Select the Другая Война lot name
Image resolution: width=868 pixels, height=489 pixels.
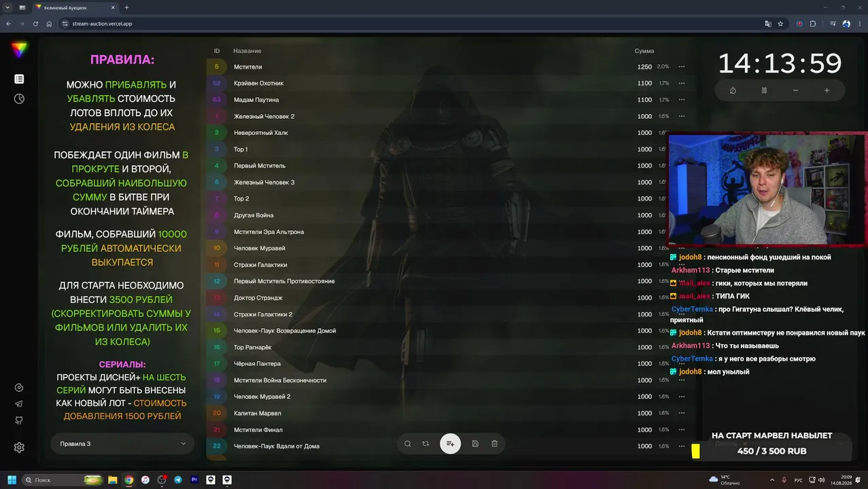coord(254,215)
